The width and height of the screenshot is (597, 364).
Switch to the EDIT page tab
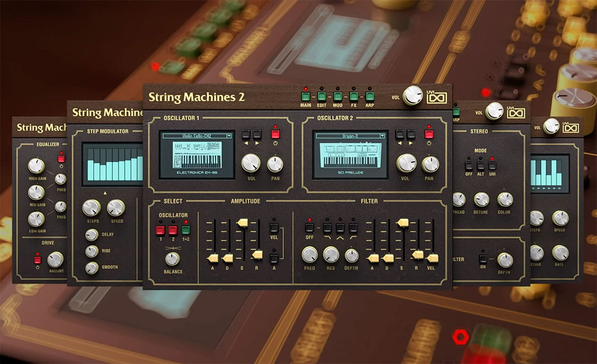321,96
